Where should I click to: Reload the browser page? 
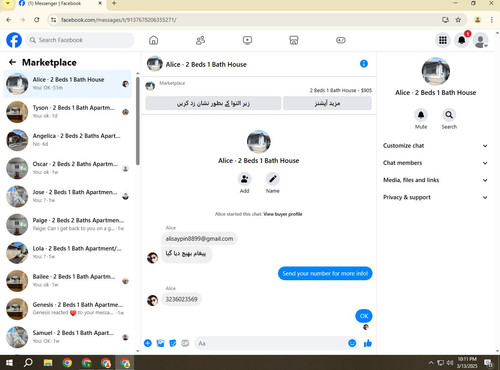pos(37,20)
